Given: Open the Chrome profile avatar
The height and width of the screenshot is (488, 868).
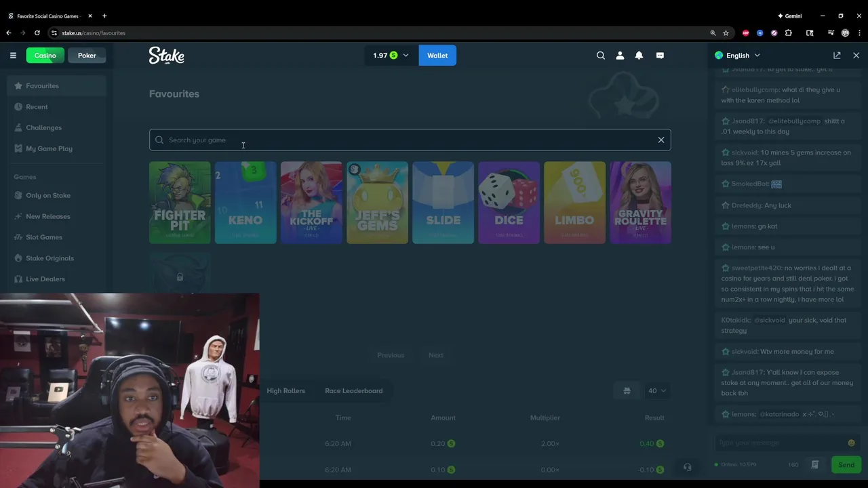Looking at the screenshot, I should pos(845,33).
